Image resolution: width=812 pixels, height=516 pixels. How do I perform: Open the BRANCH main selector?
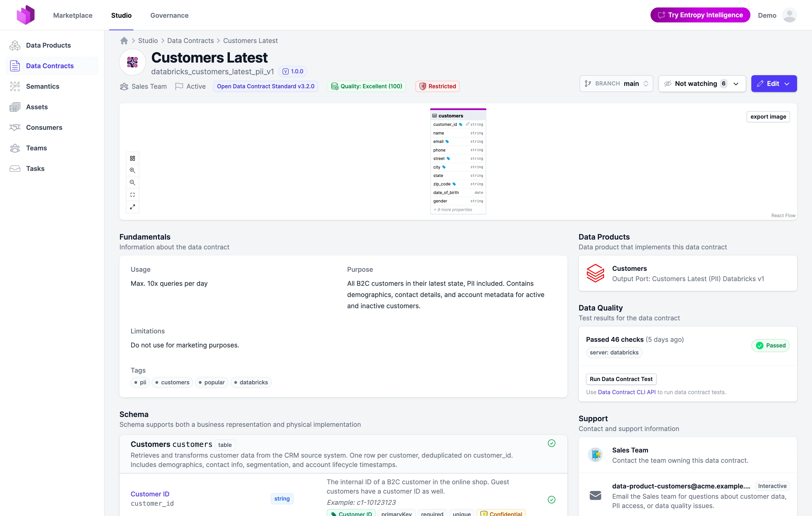click(x=616, y=84)
